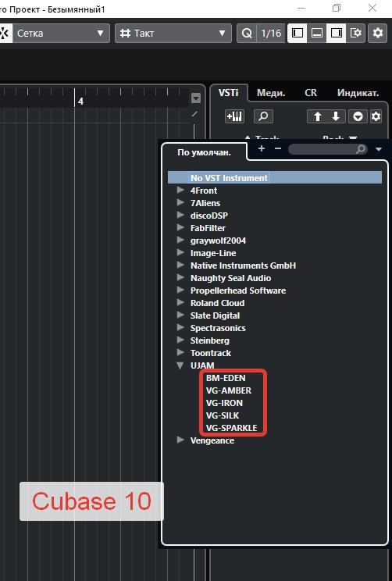Open the Сетка snap type dropdown
Screen dimensions: 392x581
pyautogui.click(x=61, y=34)
